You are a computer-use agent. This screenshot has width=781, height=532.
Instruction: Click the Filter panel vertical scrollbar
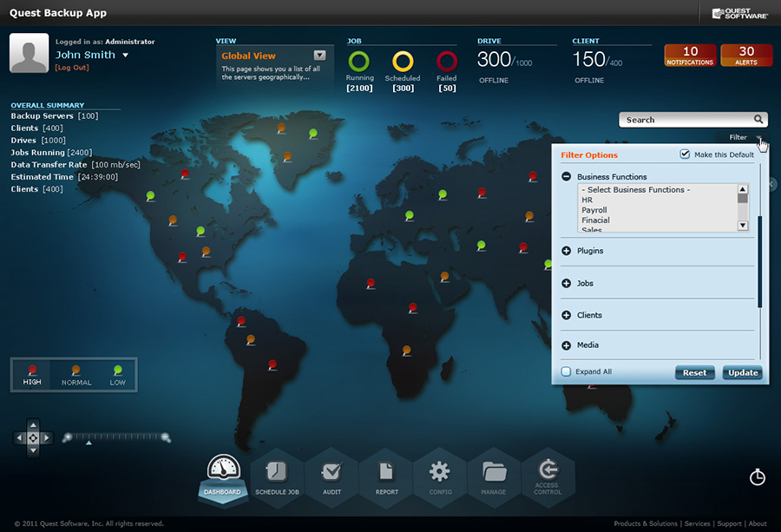point(760,262)
